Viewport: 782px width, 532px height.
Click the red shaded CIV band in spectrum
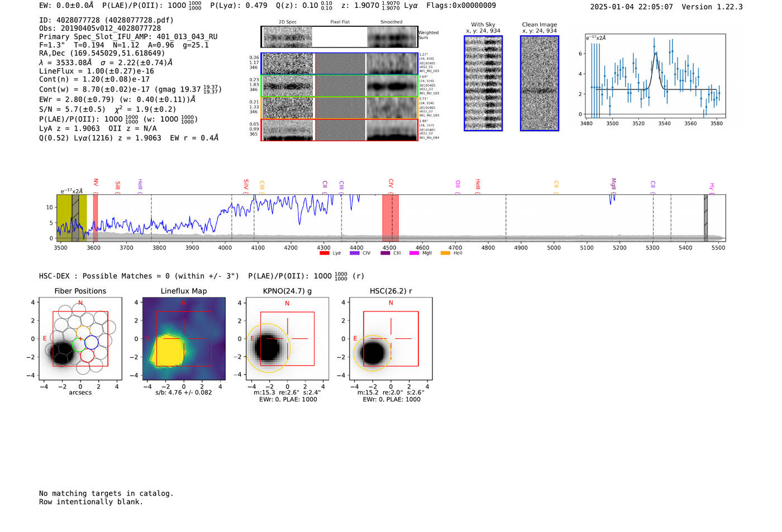(390, 218)
